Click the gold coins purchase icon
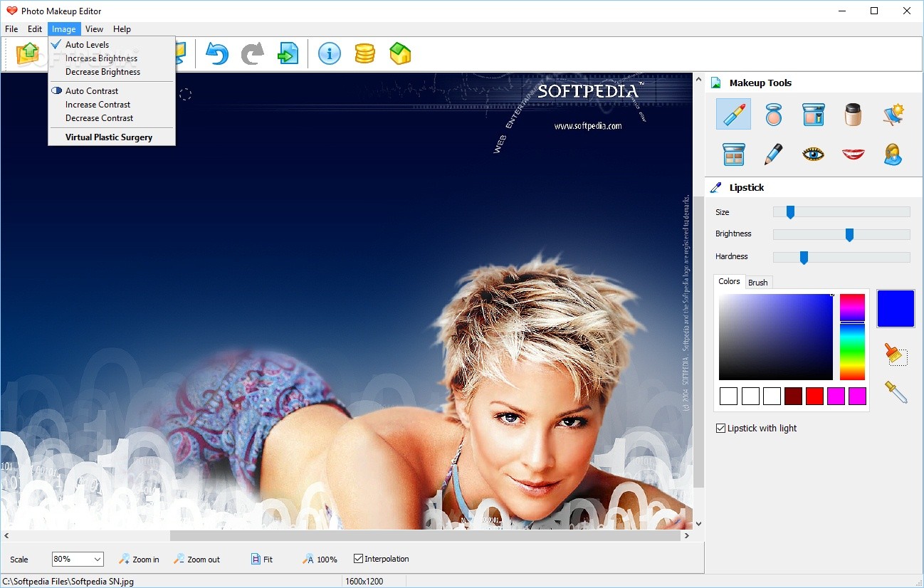Image resolution: width=924 pixels, height=588 pixels. click(x=364, y=53)
